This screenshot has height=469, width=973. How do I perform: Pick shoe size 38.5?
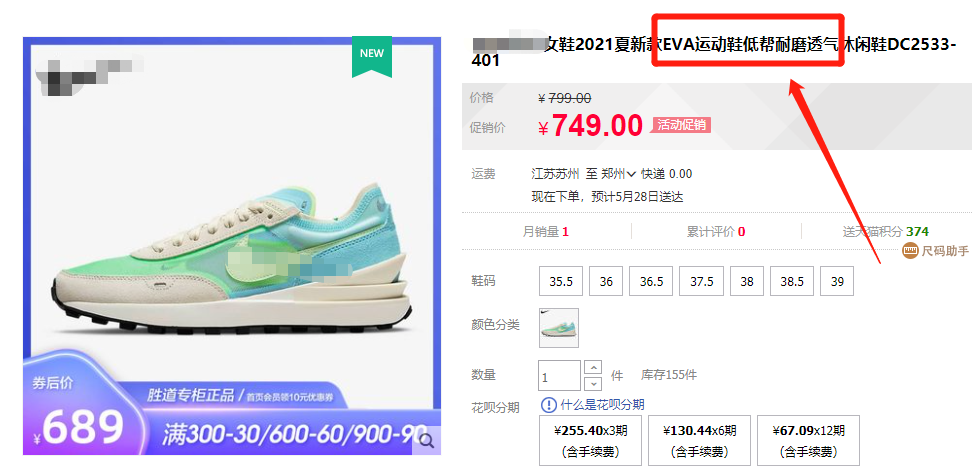(792, 281)
